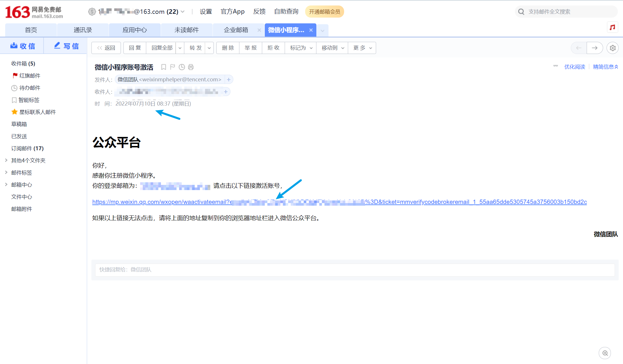623x364 pixels.
Task: Close the 微信小程序 tab
Action: (x=311, y=30)
